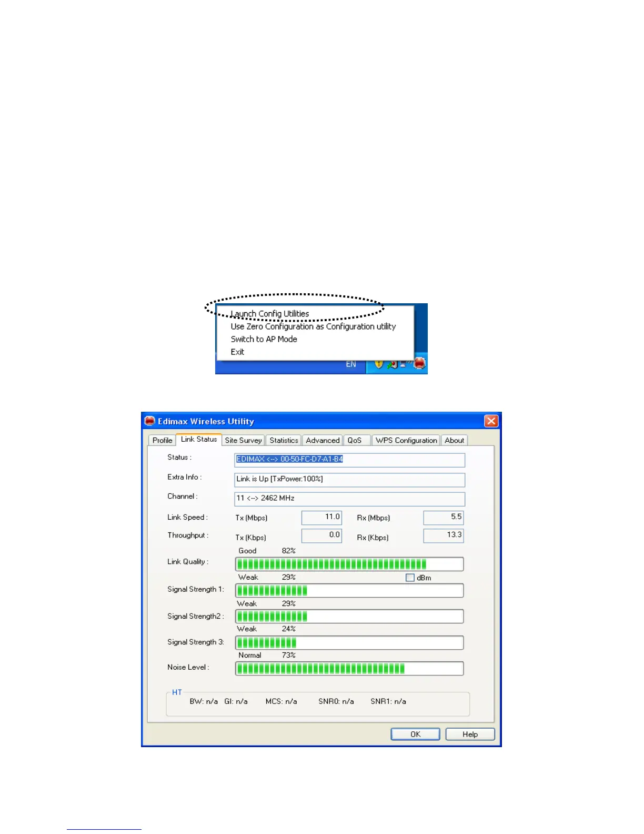Select Use Zero Configuration as Configuration utility
The image size is (644, 834).
[313, 326]
